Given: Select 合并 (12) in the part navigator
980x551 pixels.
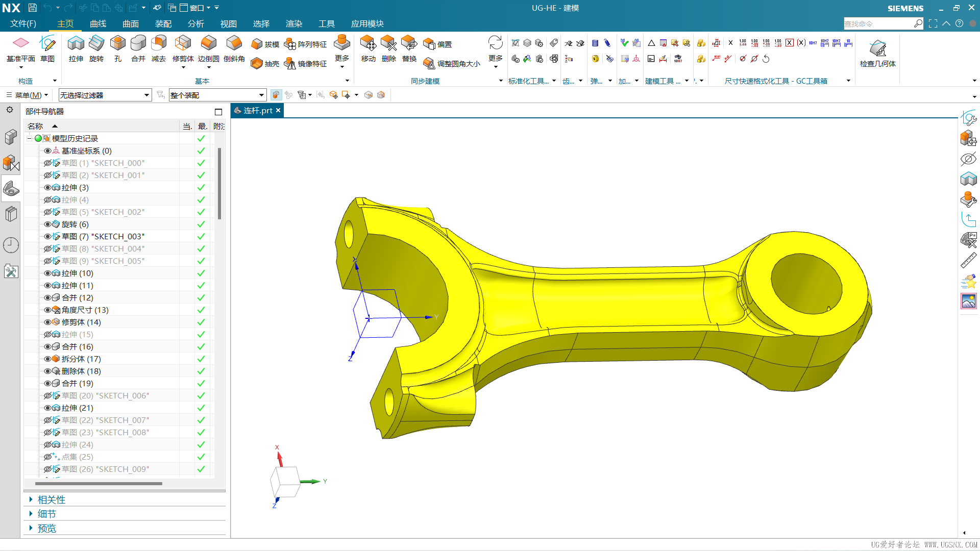Looking at the screenshot, I should [78, 298].
